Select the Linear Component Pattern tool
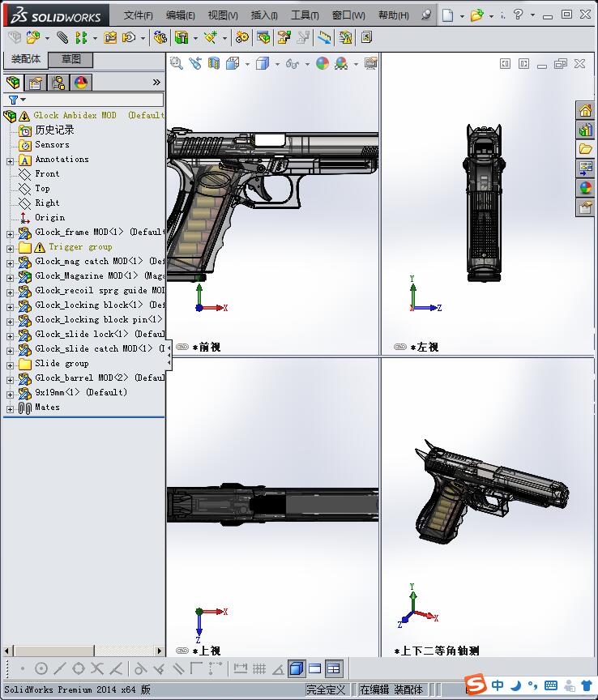 [81, 37]
